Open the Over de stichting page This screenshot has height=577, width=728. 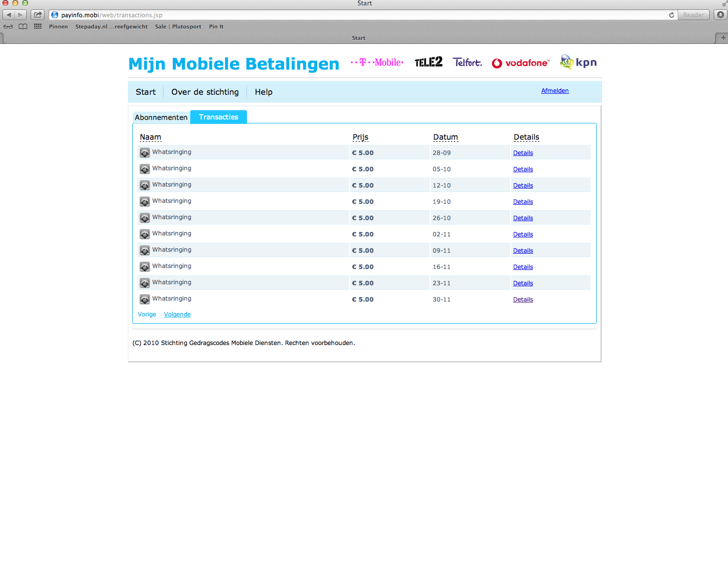205,92
